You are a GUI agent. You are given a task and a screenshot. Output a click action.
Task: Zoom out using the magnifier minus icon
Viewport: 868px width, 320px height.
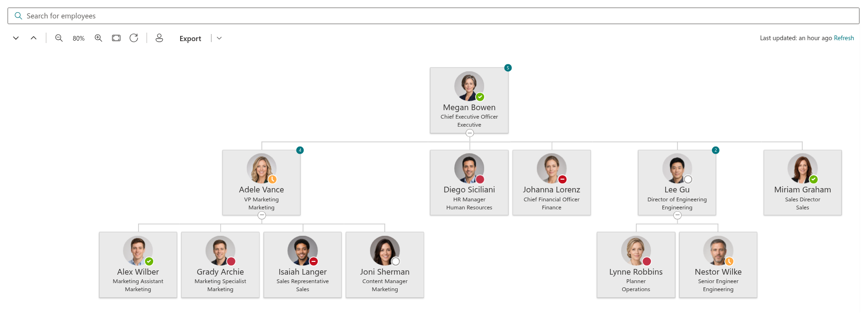59,38
